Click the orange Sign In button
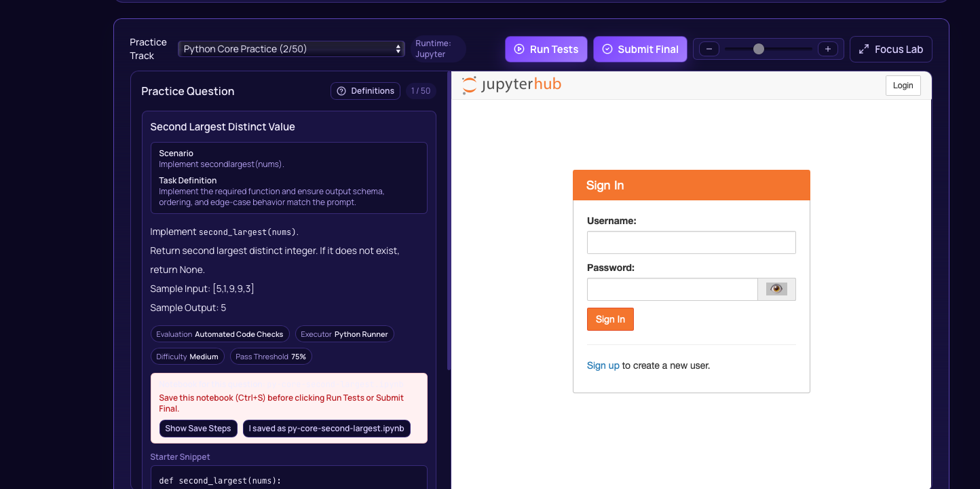980x489 pixels. coord(609,319)
